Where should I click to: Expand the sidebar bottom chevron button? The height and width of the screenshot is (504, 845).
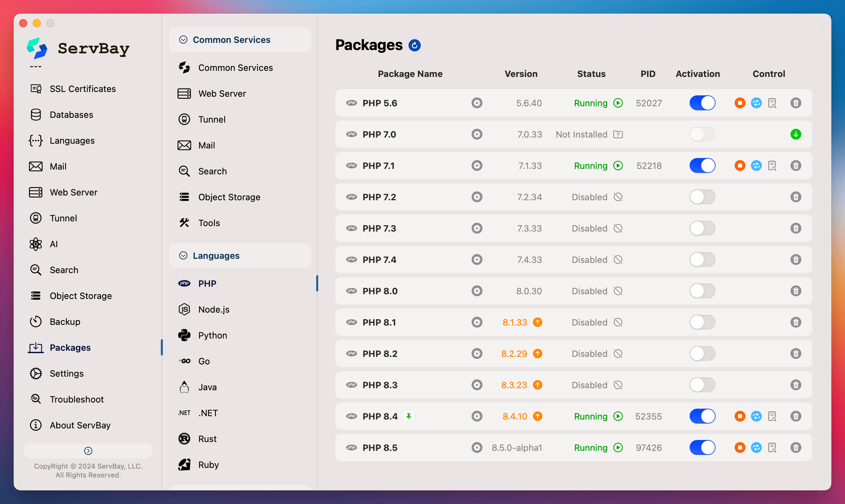coord(88,451)
